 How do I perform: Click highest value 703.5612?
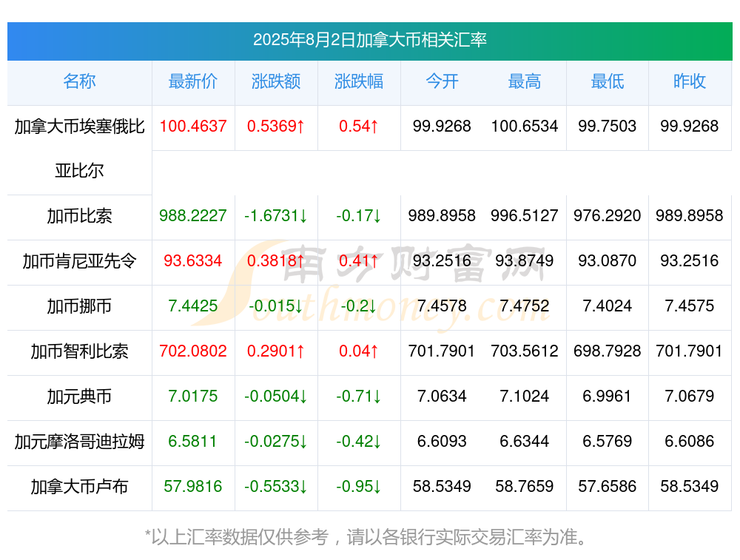tap(525, 351)
